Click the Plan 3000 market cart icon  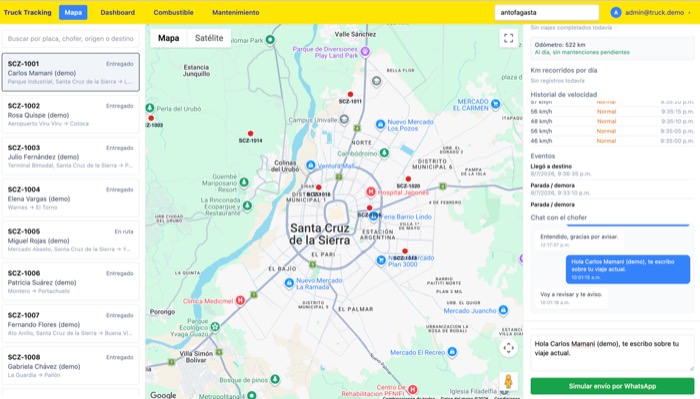coord(381,260)
